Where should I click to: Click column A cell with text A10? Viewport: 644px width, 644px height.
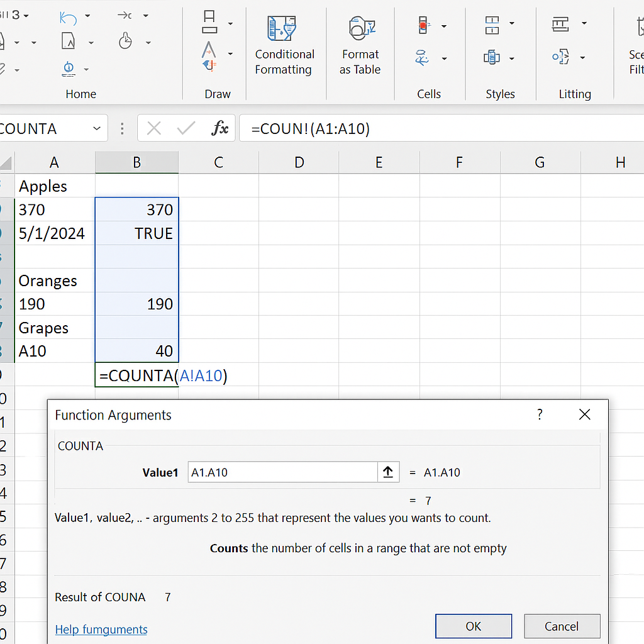point(55,351)
